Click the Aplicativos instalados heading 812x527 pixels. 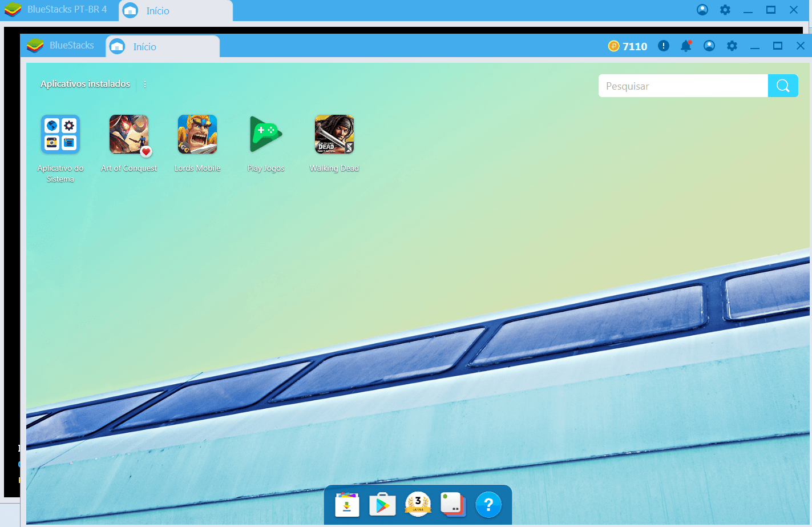85,84
